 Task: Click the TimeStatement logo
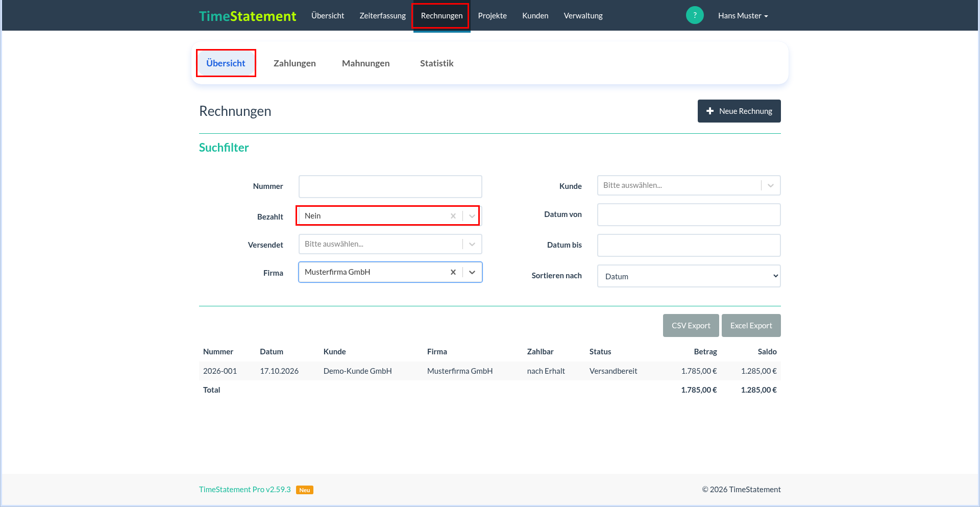248,16
